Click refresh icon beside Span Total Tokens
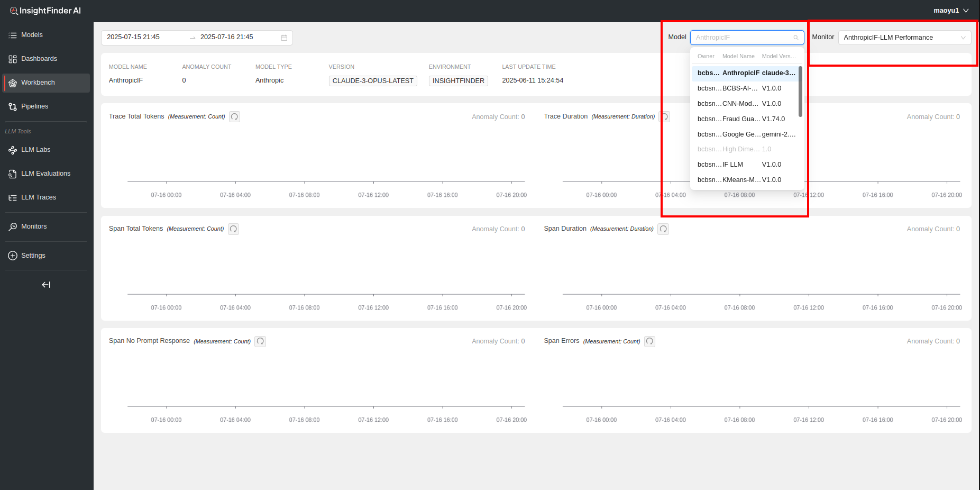Screen dimensions: 980x490 [233, 229]
